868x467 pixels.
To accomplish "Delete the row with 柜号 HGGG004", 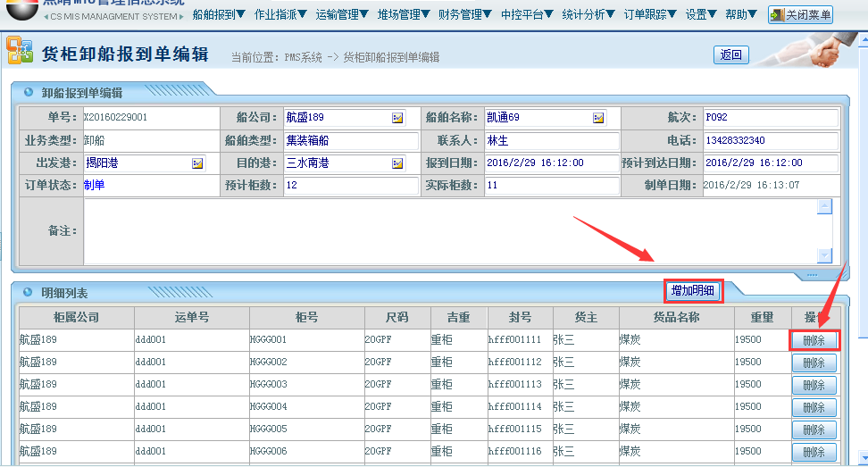I will (814, 407).
